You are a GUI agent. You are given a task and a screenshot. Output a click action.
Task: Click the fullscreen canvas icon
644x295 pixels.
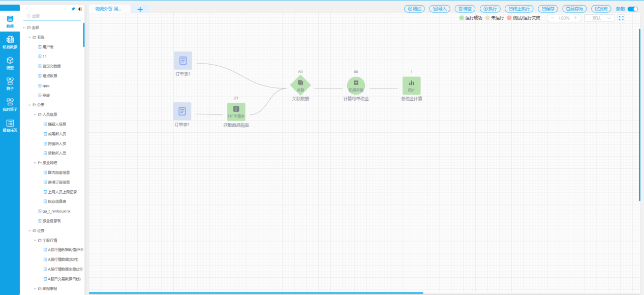click(x=621, y=18)
